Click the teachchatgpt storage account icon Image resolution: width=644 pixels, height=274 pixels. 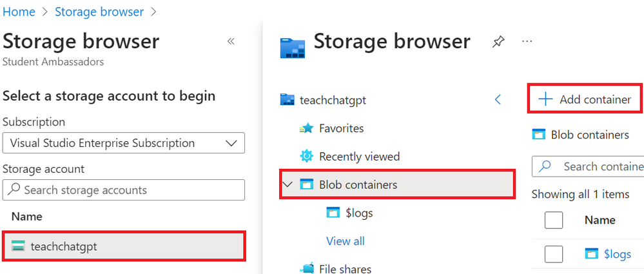pyautogui.click(x=18, y=246)
